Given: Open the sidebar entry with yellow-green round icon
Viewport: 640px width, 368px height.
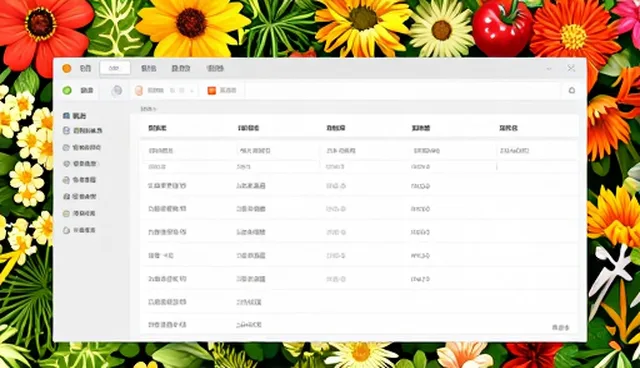Looking at the screenshot, I should pyautogui.click(x=79, y=213).
